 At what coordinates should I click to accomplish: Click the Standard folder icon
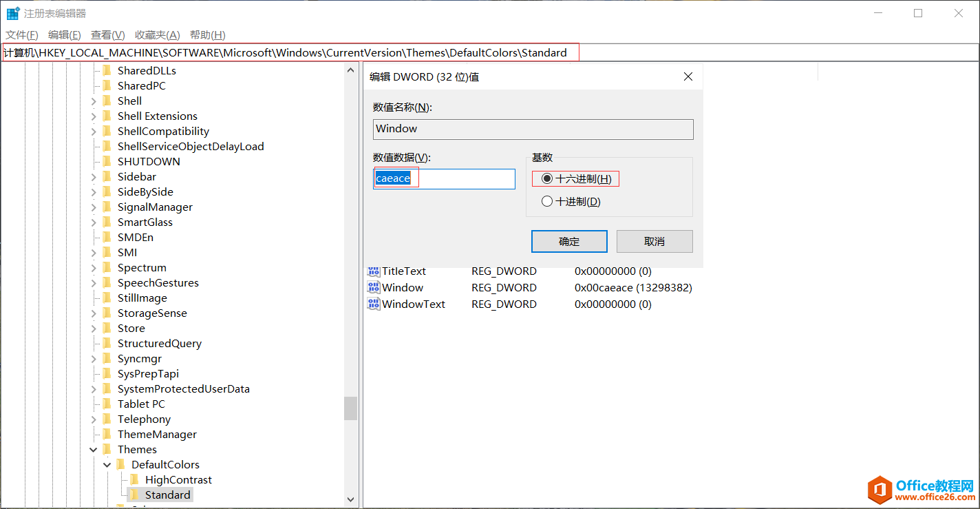134,495
